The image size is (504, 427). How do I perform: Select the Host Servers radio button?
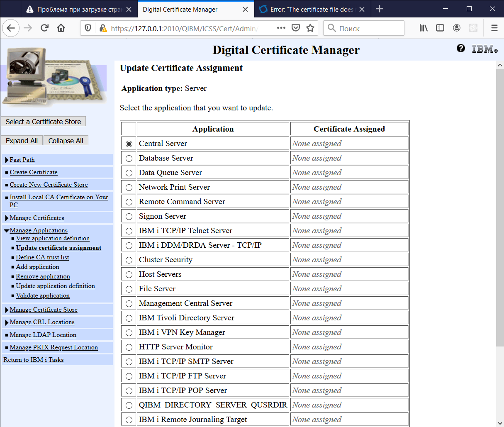(129, 274)
